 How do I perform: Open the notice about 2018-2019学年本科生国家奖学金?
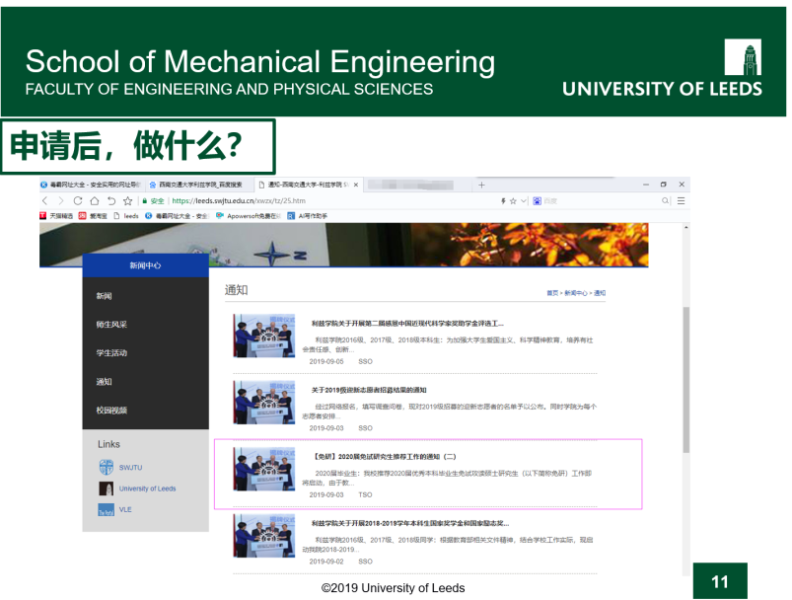pos(410,524)
